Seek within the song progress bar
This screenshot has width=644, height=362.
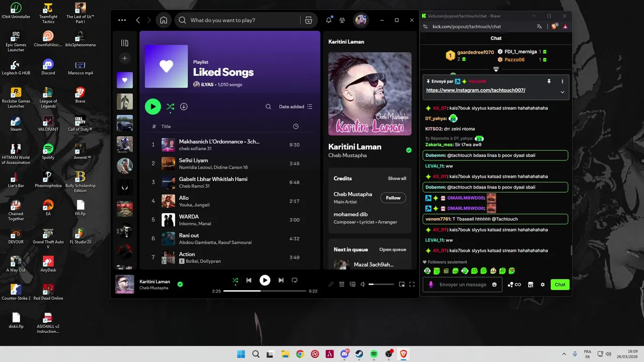click(265, 291)
